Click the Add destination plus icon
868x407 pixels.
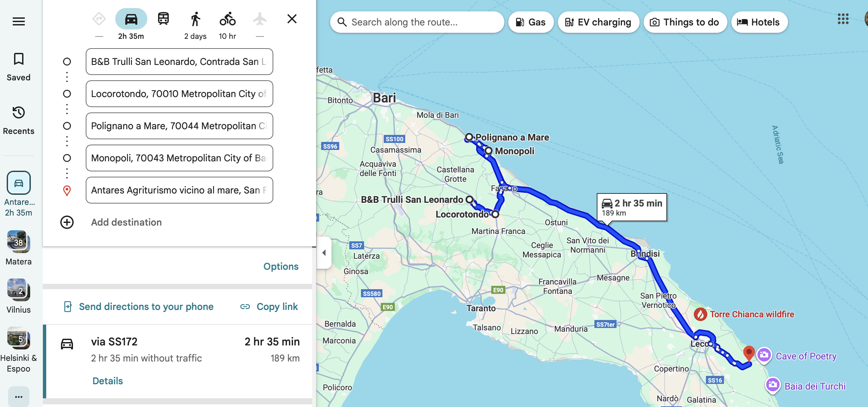click(x=67, y=222)
